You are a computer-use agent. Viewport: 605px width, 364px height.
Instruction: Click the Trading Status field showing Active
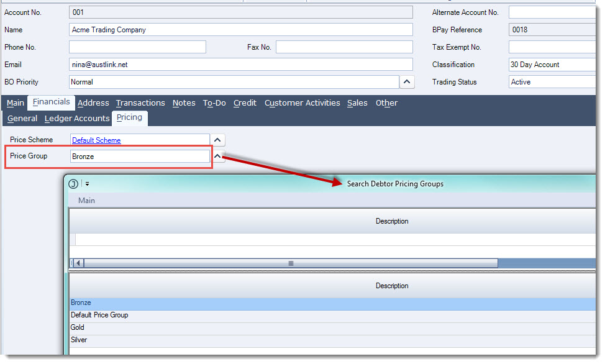click(552, 82)
